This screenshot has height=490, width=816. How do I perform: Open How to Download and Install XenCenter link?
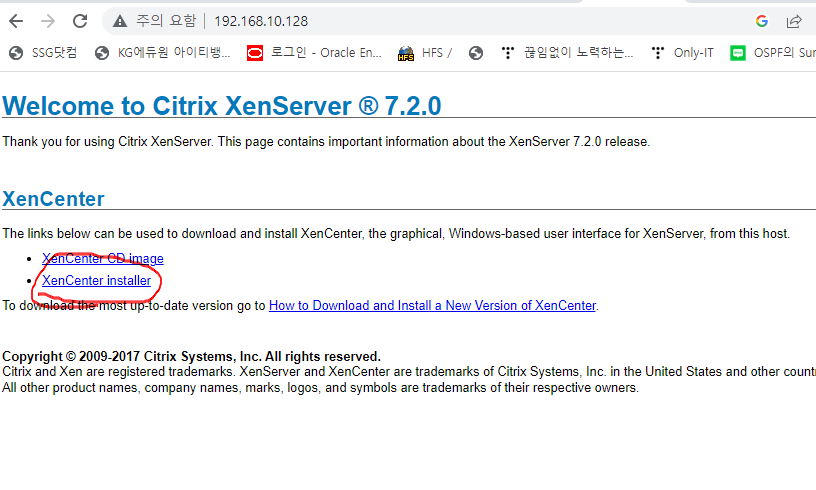432,305
